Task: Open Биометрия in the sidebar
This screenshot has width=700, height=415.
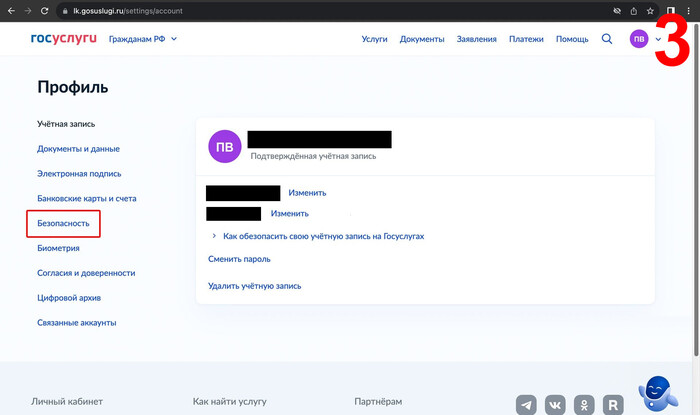Action: (58, 248)
